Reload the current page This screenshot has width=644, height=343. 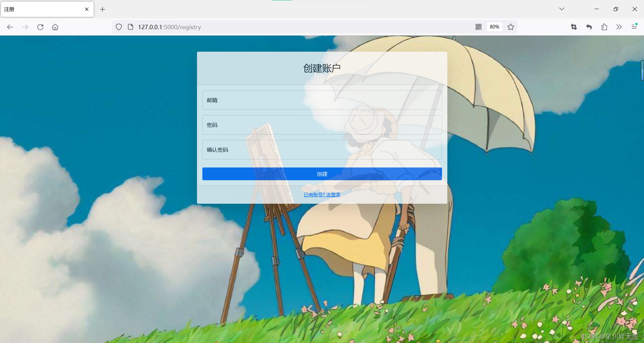click(x=40, y=27)
